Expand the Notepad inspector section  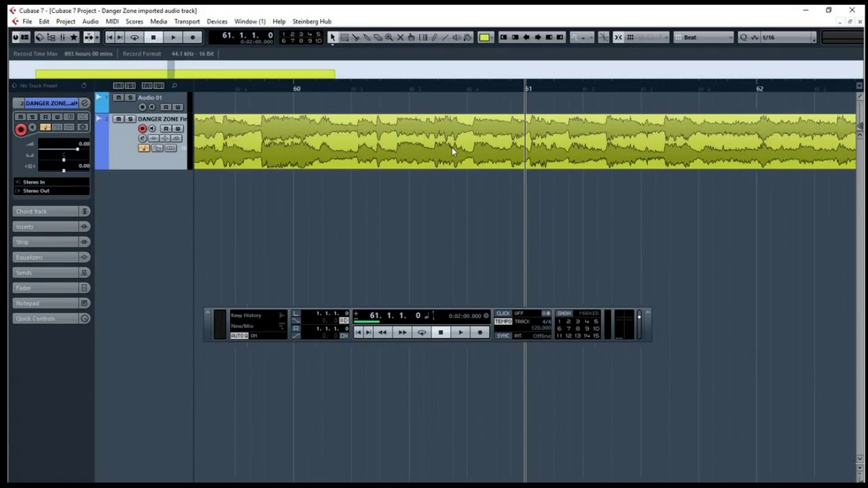click(52, 303)
